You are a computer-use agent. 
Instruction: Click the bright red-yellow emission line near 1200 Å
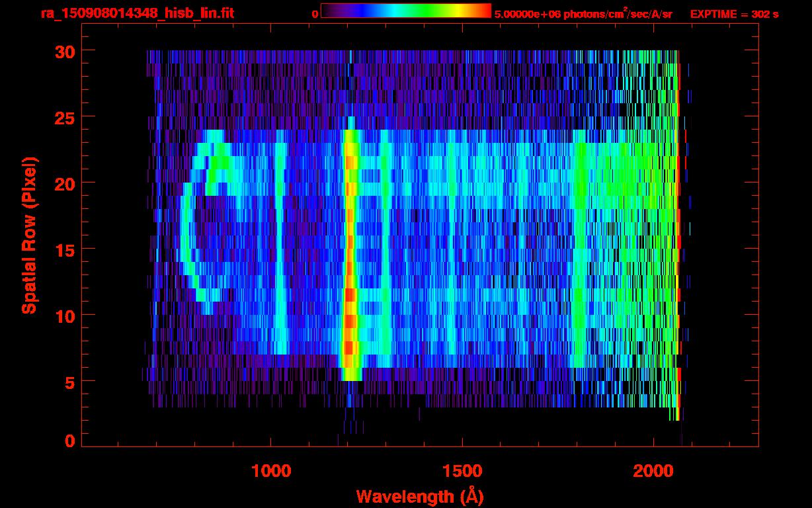coord(350,251)
